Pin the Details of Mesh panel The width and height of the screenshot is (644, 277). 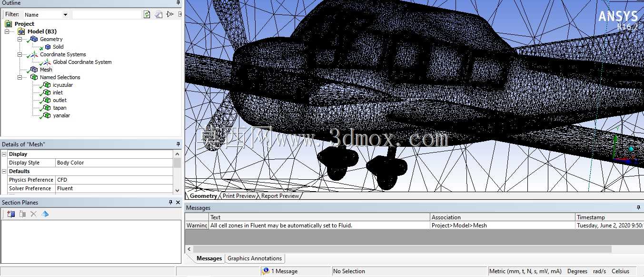click(178, 144)
